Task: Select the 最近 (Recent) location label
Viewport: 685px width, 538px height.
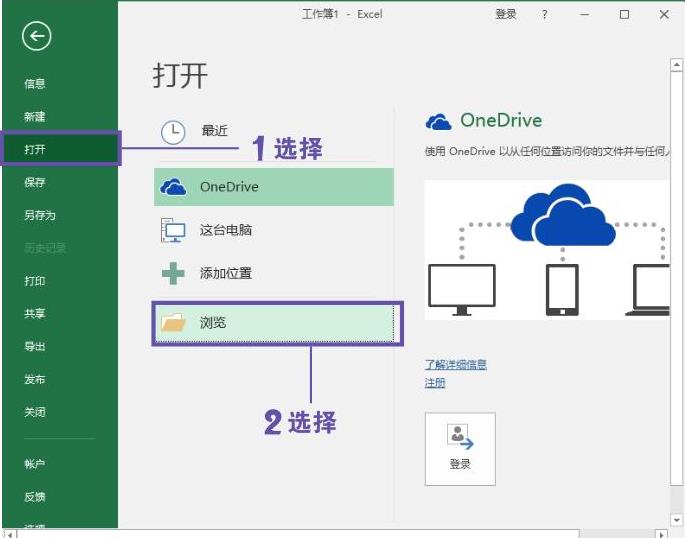Action: pos(214,131)
